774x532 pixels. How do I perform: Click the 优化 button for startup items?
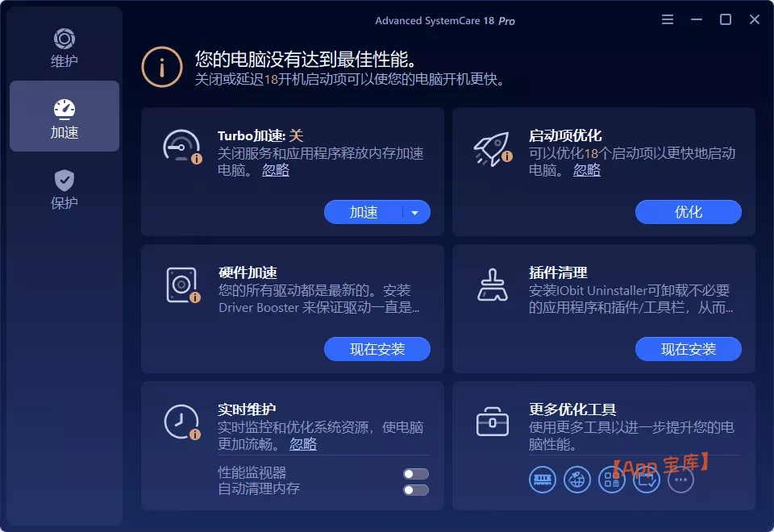point(688,212)
